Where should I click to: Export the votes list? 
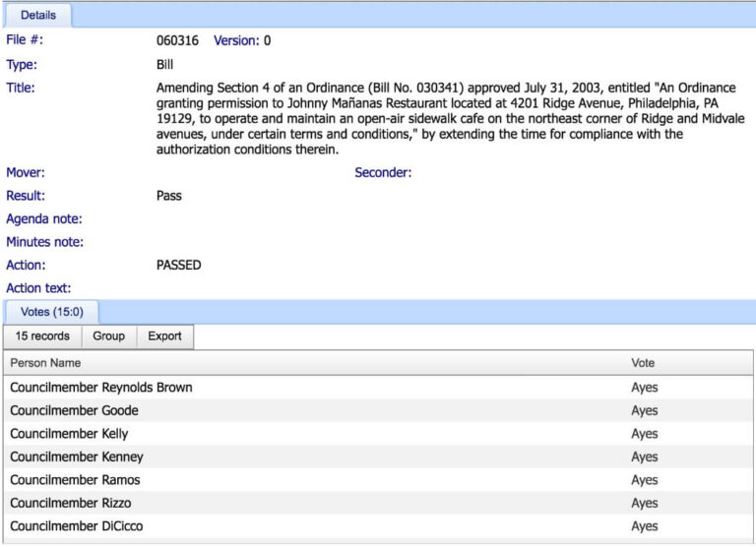pyautogui.click(x=165, y=335)
